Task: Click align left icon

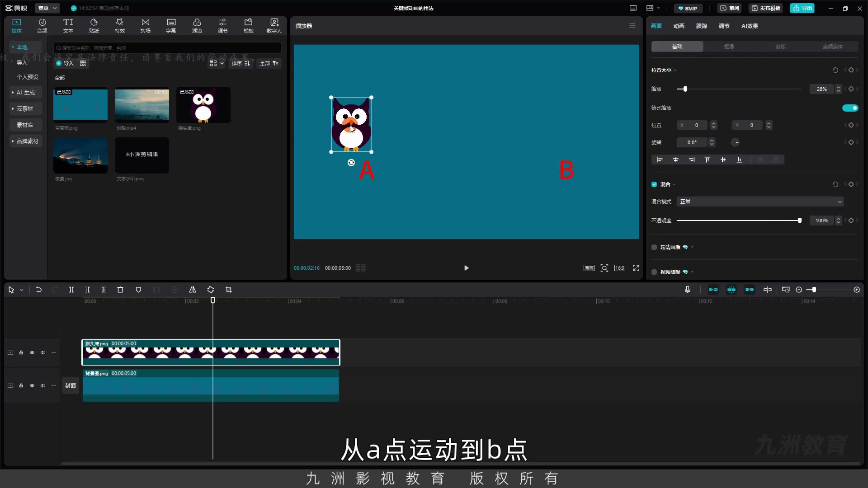Action: coord(660,160)
